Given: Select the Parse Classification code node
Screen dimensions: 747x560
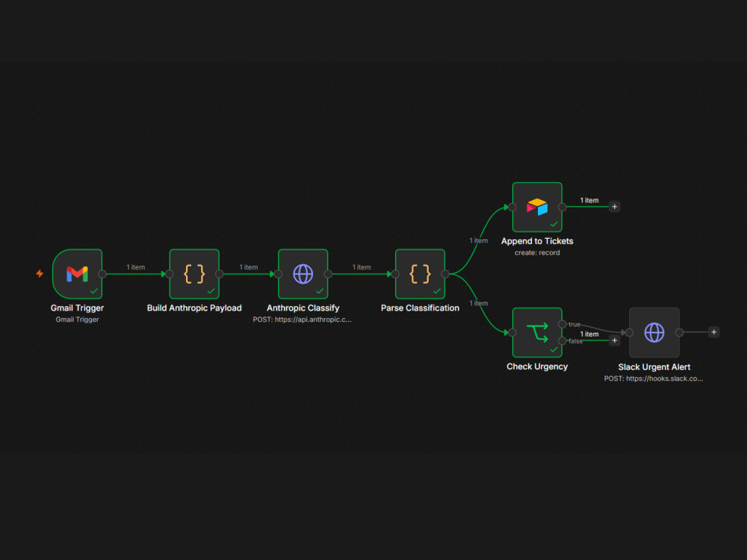Looking at the screenshot, I should (x=420, y=274).
